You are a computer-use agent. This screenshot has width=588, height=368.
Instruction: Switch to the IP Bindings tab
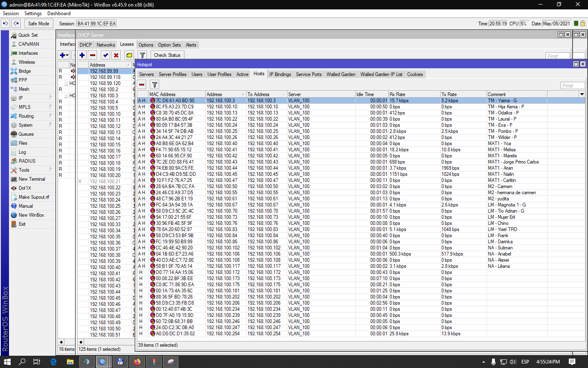pyautogui.click(x=280, y=74)
